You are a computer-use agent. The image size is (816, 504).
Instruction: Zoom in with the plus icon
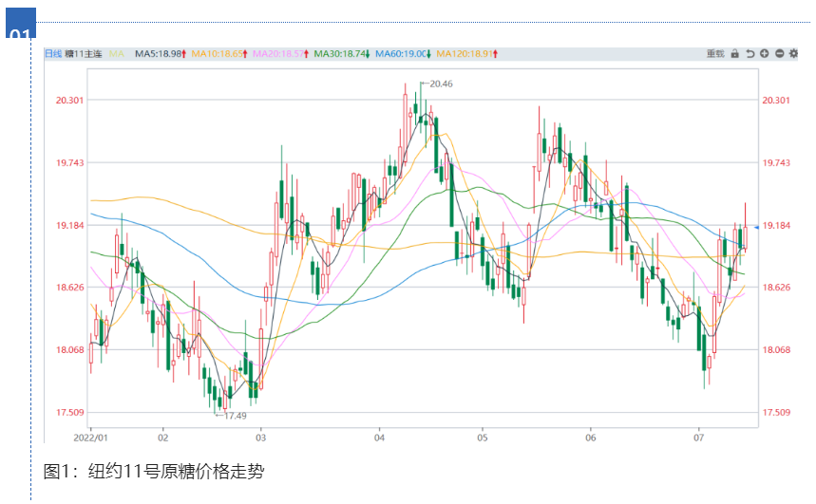click(x=765, y=54)
